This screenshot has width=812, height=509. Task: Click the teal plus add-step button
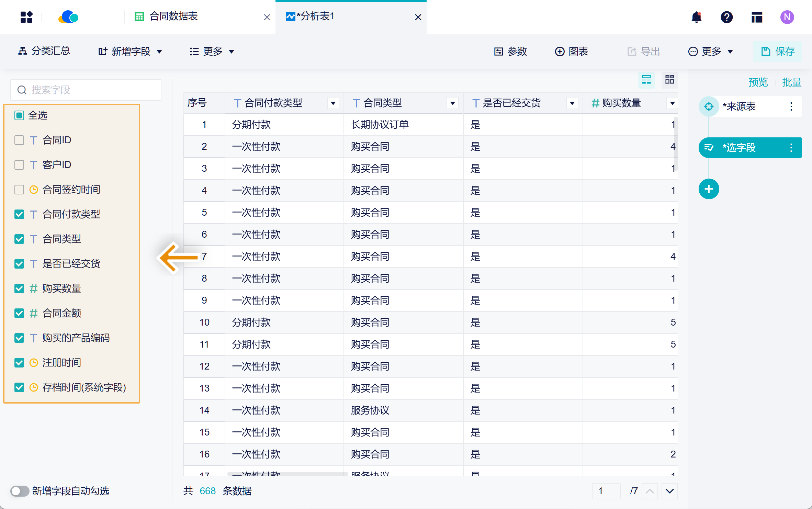click(x=709, y=189)
